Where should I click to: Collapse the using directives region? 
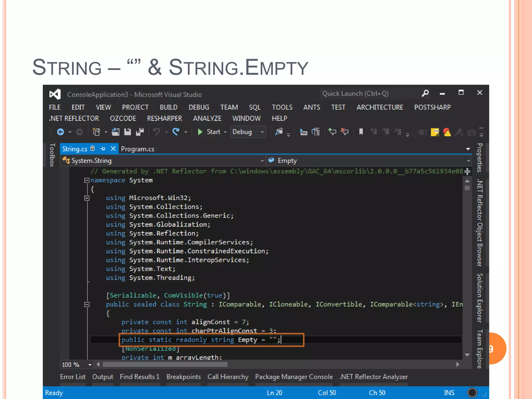87,198
